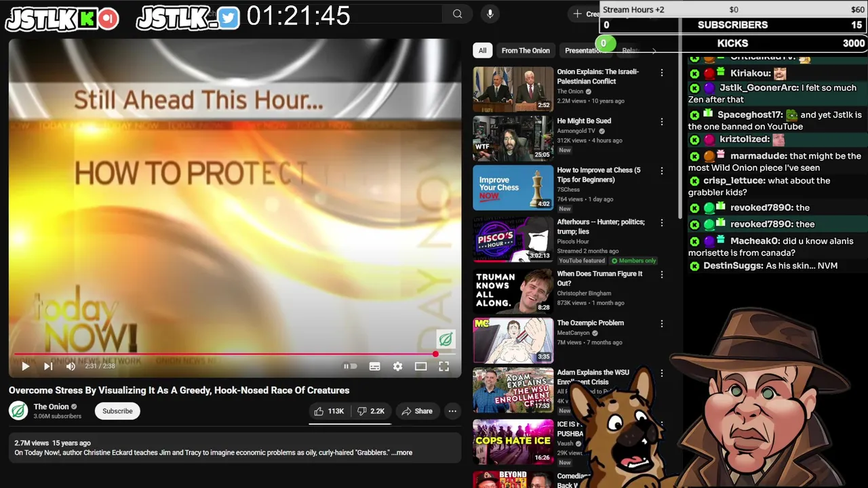Open options for Adam Explains WSU video
Image resolution: width=868 pixels, height=488 pixels.
point(662,373)
